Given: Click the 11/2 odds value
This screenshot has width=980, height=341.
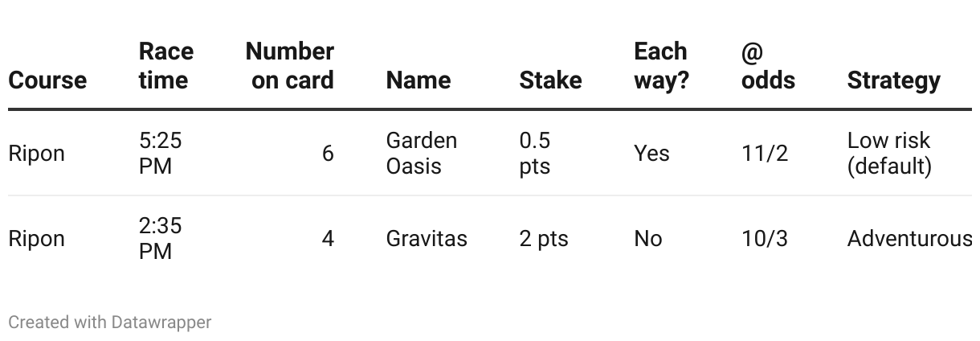Looking at the screenshot, I should [x=765, y=154].
